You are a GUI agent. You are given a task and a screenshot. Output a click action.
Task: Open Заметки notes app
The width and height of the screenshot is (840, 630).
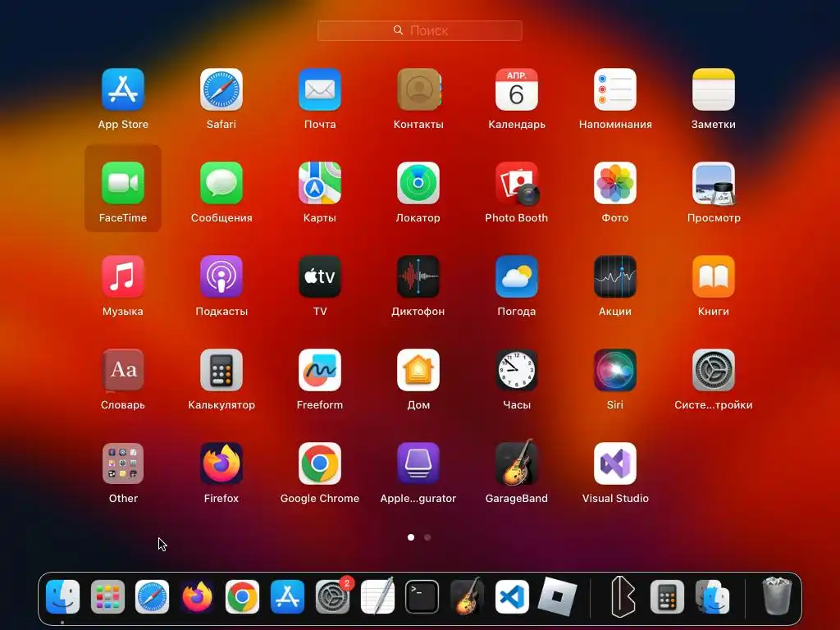pyautogui.click(x=714, y=89)
